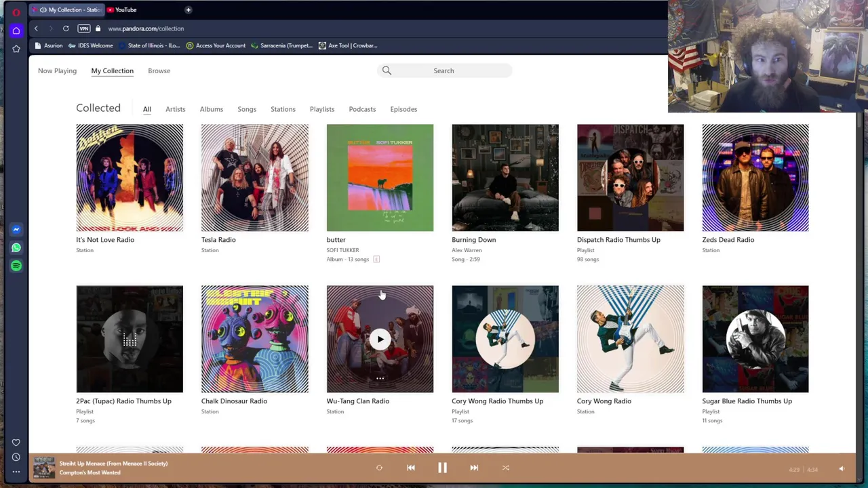Image resolution: width=868 pixels, height=488 pixels.
Task: Go back to the previous track
Action: pos(411,468)
